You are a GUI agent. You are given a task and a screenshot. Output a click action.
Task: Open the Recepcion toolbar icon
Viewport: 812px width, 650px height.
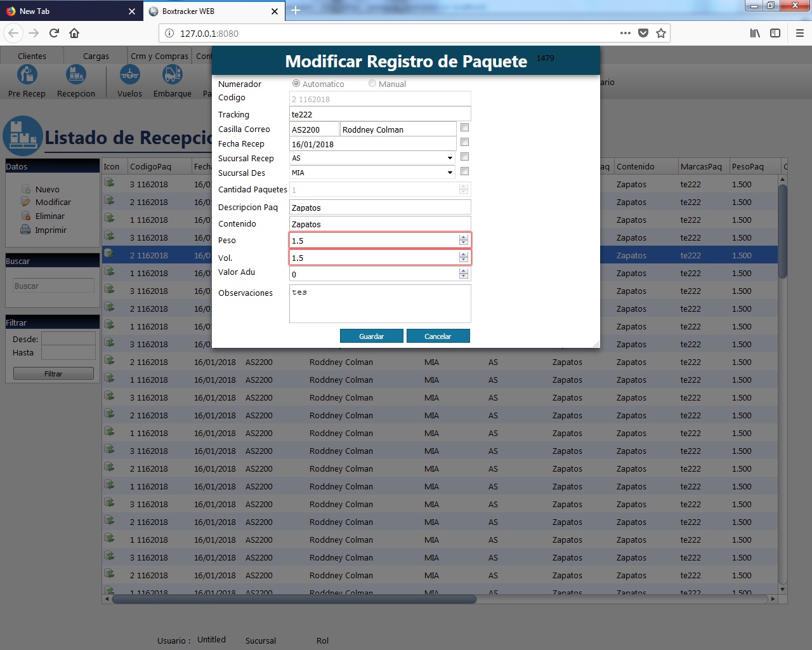[x=76, y=75]
